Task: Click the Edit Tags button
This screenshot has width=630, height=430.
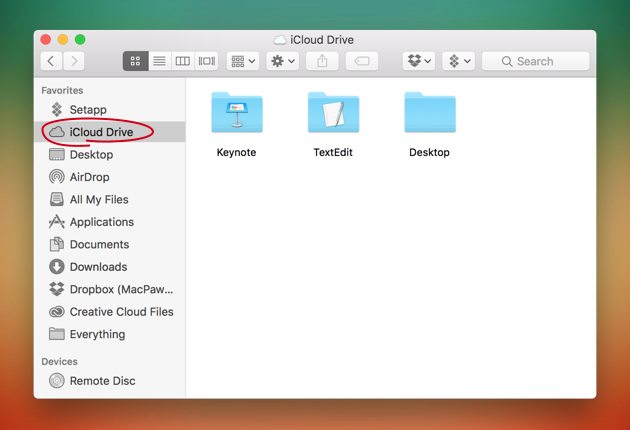Action: click(x=362, y=61)
